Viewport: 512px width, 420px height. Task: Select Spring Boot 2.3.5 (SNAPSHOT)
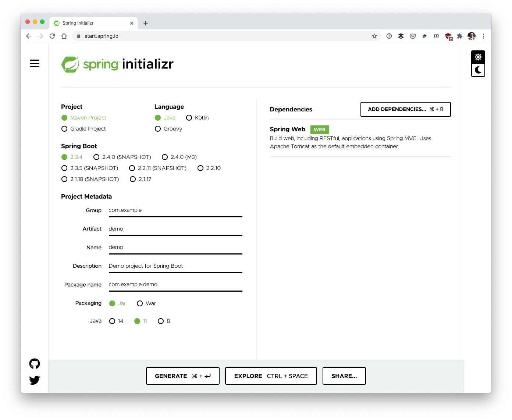tap(90, 168)
